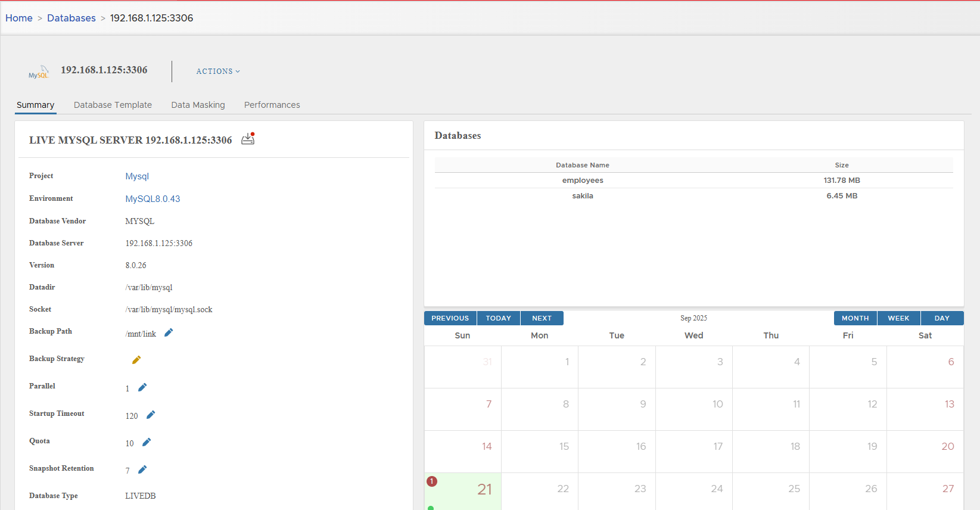Edit the Backup Strategy with the yellow pencil

pyautogui.click(x=136, y=360)
